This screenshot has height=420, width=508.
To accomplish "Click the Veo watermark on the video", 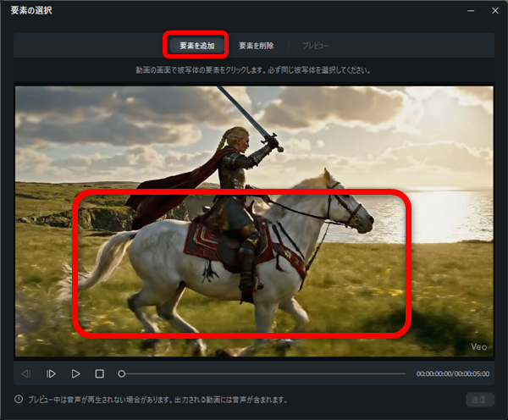I will coord(480,345).
